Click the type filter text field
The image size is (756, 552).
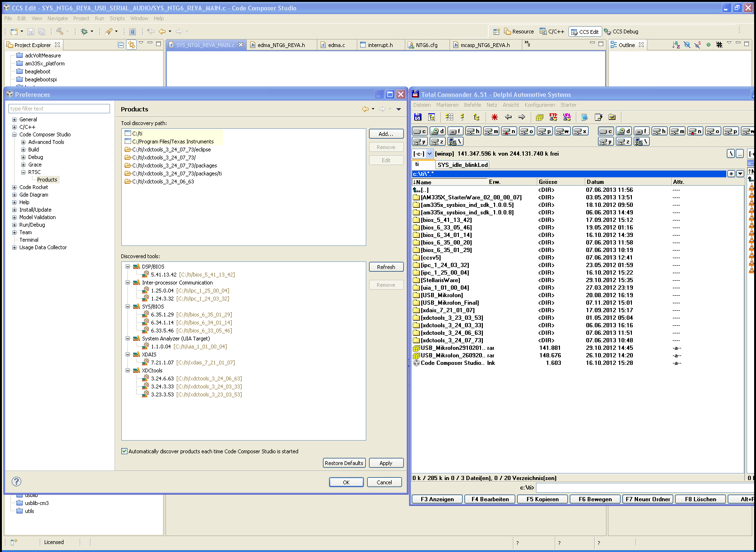tap(59, 109)
